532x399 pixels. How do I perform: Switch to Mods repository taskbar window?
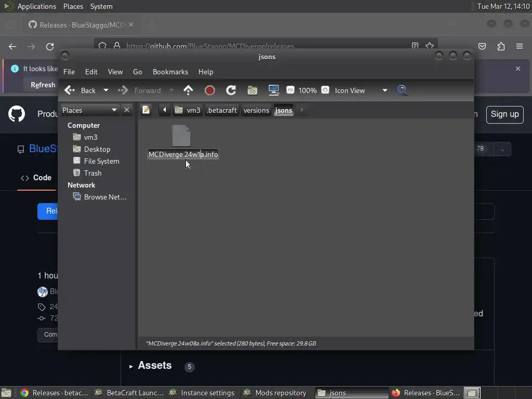tap(275, 393)
